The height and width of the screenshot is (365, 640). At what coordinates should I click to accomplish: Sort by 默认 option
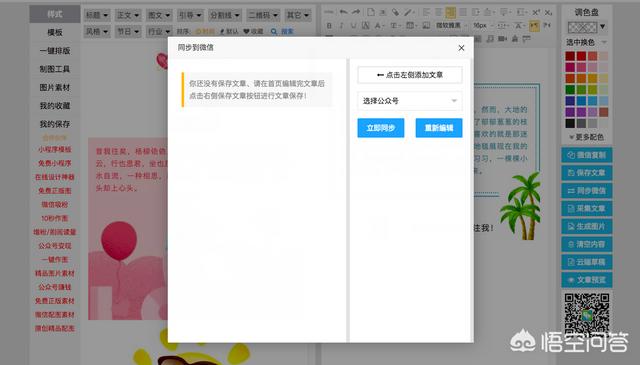click(x=229, y=31)
